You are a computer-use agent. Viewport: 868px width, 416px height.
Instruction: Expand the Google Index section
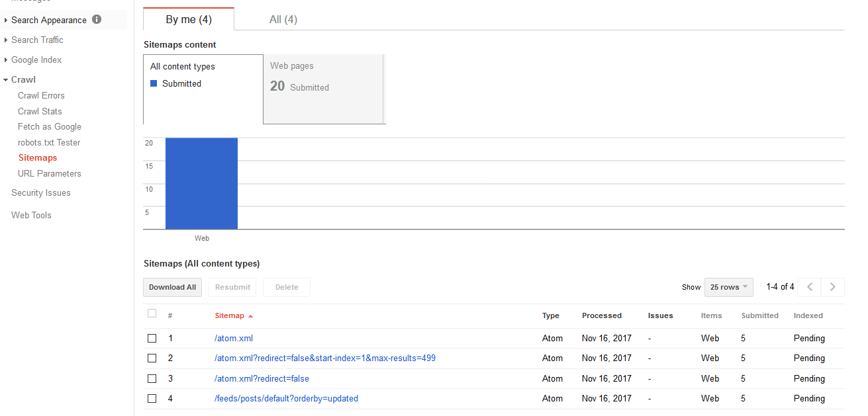pos(6,60)
